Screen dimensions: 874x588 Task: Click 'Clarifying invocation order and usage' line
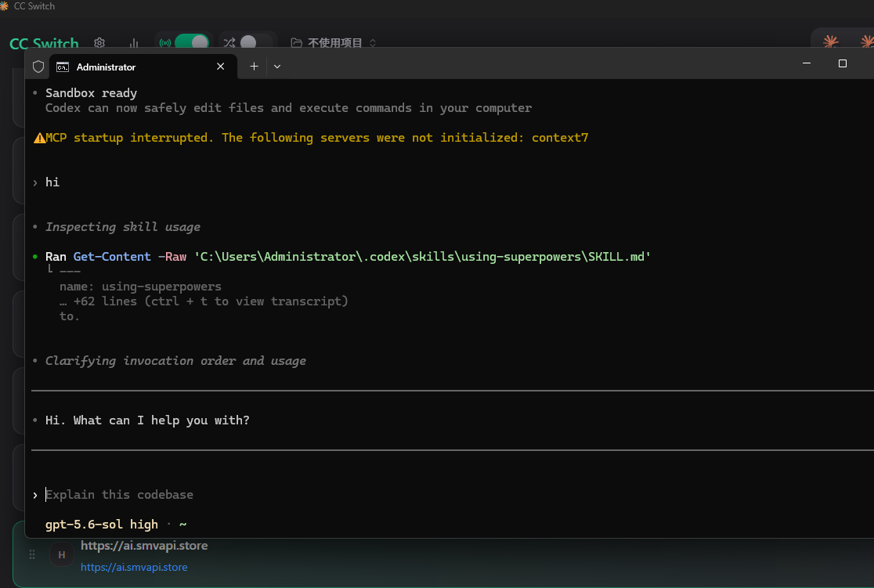coord(175,361)
